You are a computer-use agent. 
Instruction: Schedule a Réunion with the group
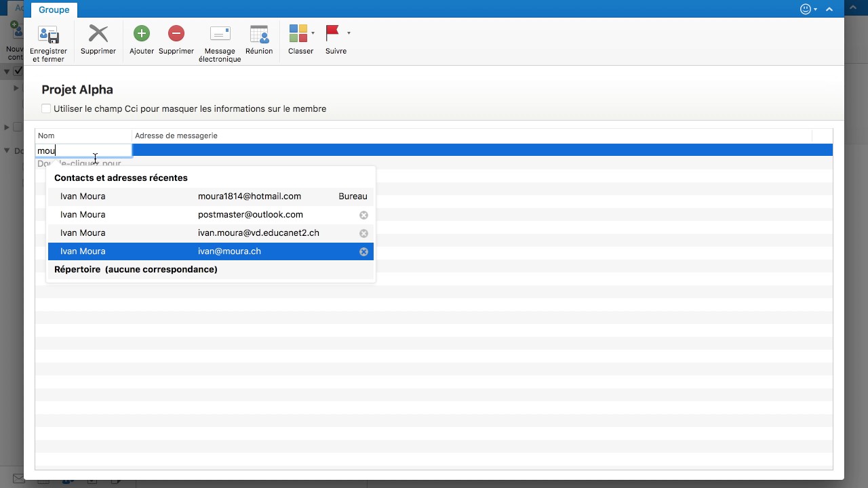[x=259, y=34]
